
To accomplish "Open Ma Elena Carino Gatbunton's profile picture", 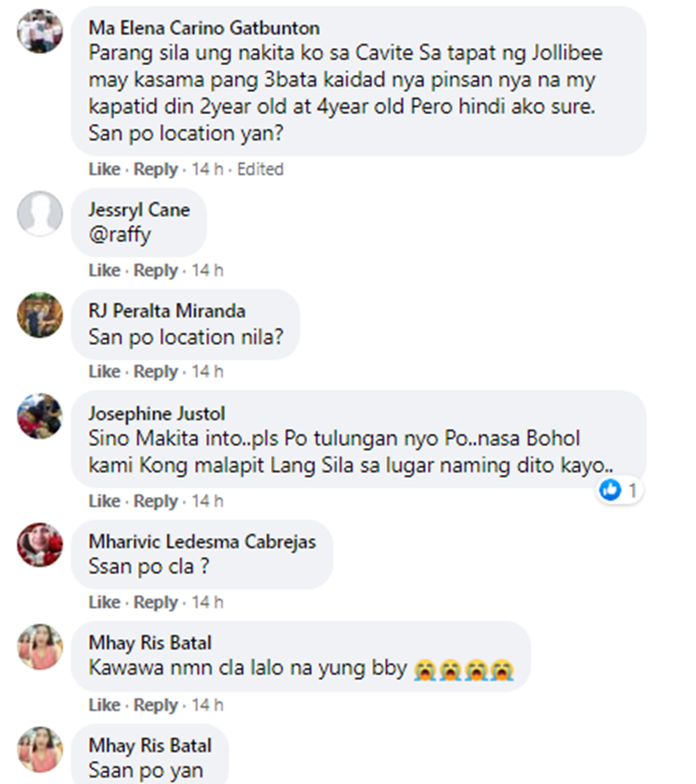I will coord(40,31).
